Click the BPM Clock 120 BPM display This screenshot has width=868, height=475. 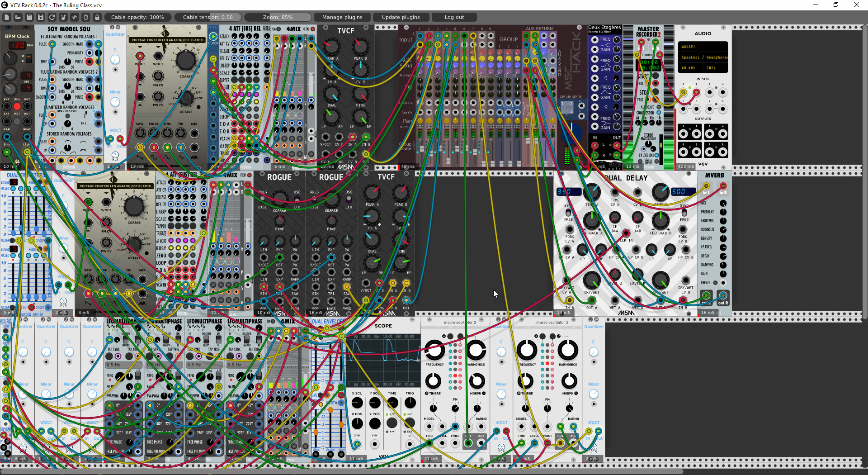pos(17,45)
